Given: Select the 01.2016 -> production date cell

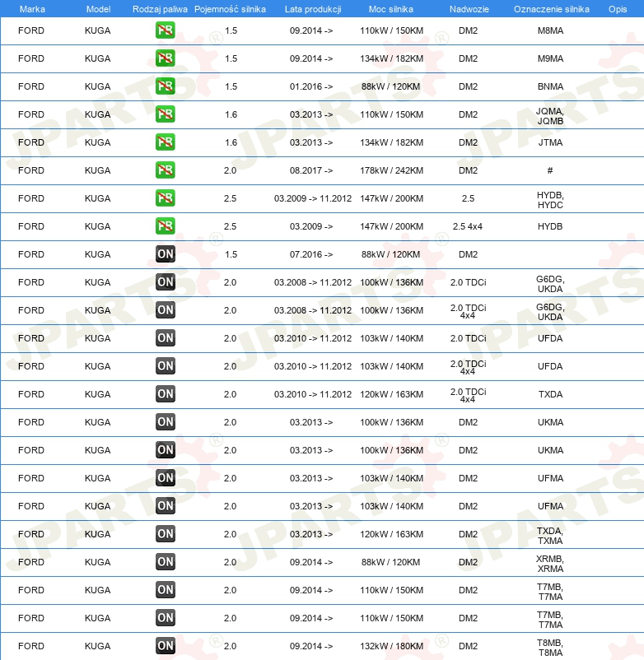Looking at the screenshot, I should pyautogui.click(x=310, y=86).
